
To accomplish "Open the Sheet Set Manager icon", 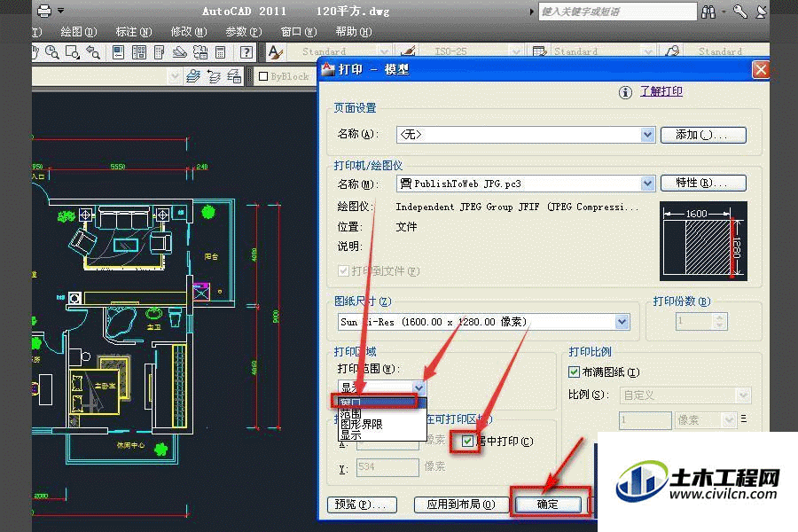I will coord(179,52).
